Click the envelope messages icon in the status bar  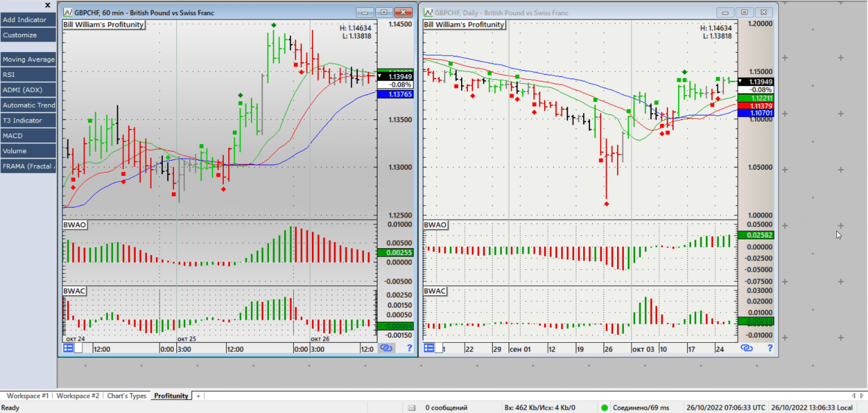tap(411, 407)
